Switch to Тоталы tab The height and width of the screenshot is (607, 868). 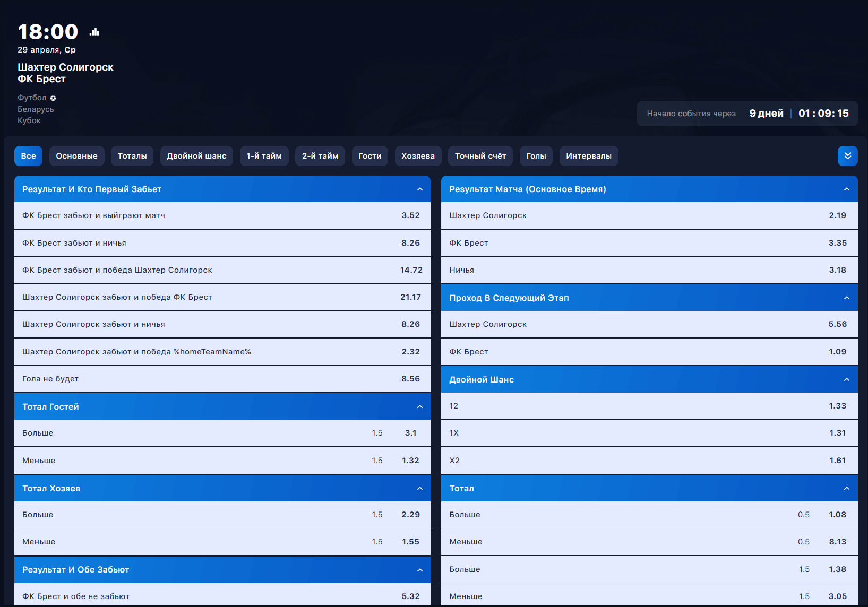(x=132, y=156)
